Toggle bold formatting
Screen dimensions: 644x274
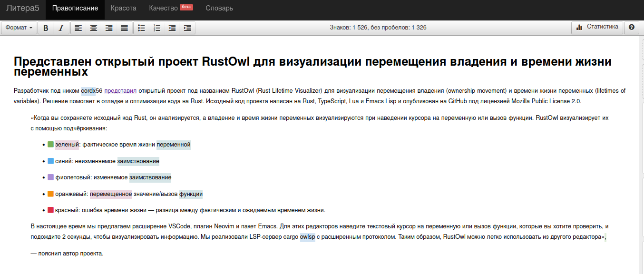point(45,28)
